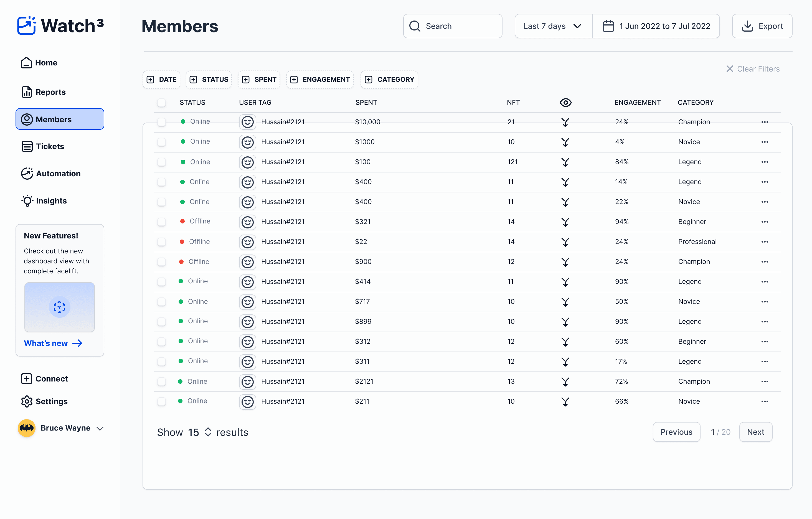Viewport: 812px width, 519px height.
Task: Click the download icon on Export
Action: (x=748, y=26)
